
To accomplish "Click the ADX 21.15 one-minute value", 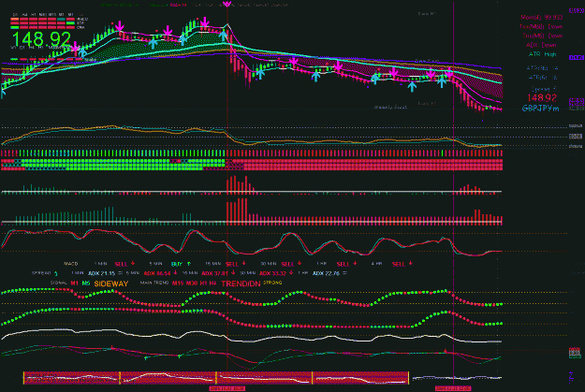I will (x=101, y=273).
